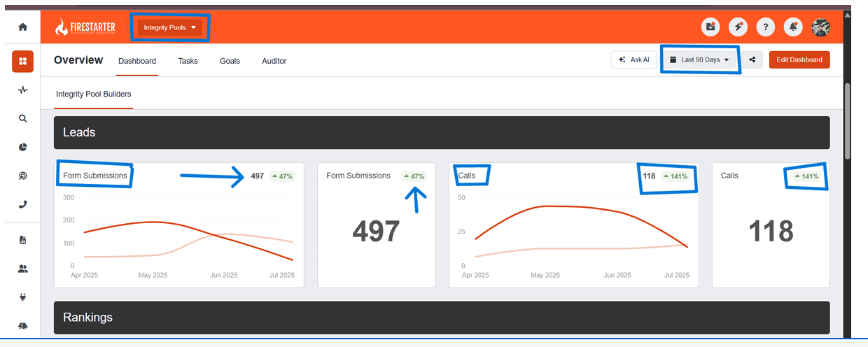Open the plug integrations icon in sidebar
This screenshot has width=868, height=347.
pyautogui.click(x=22, y=297)
